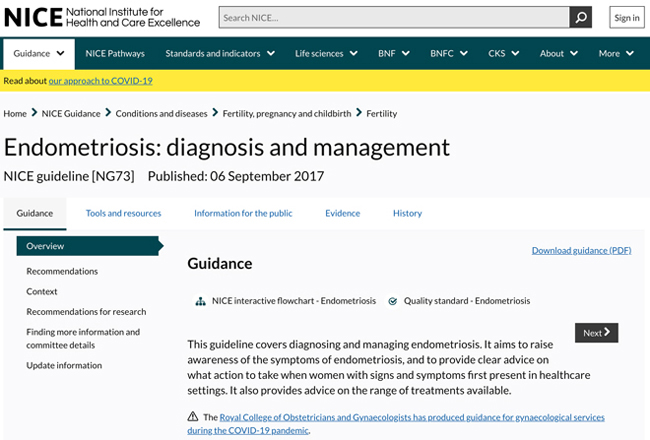The height and width of the screenshot is (440, 650).
Task: Open Update information in side menu
Action: coord(64,365)
